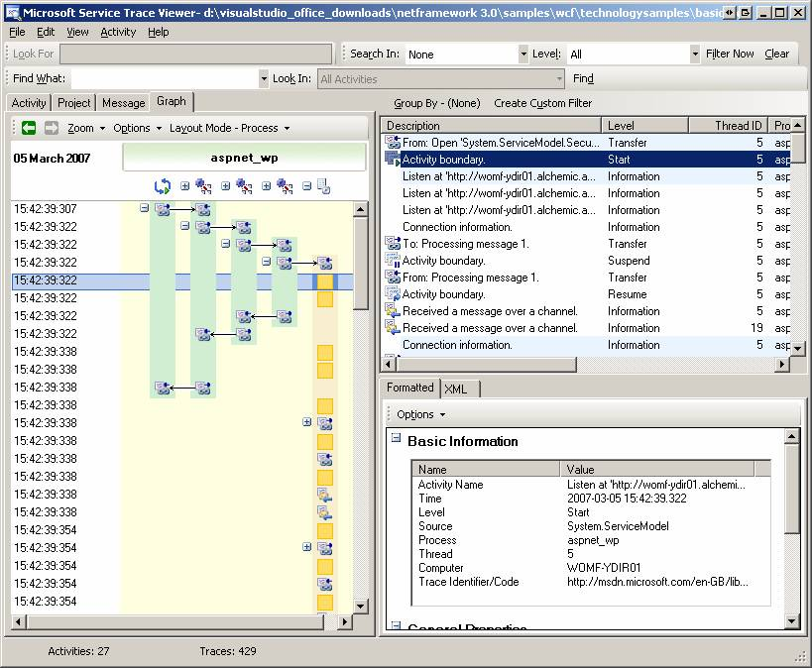
Task: Click the duplicate-activity icon at the toolbar's right end
Action: [x=323, y=185]
